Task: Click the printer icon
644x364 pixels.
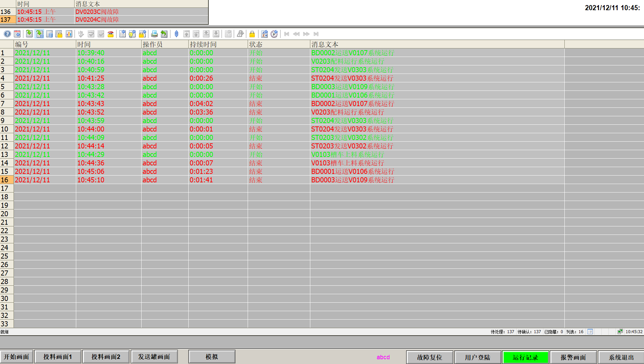Action: (154, 34)
